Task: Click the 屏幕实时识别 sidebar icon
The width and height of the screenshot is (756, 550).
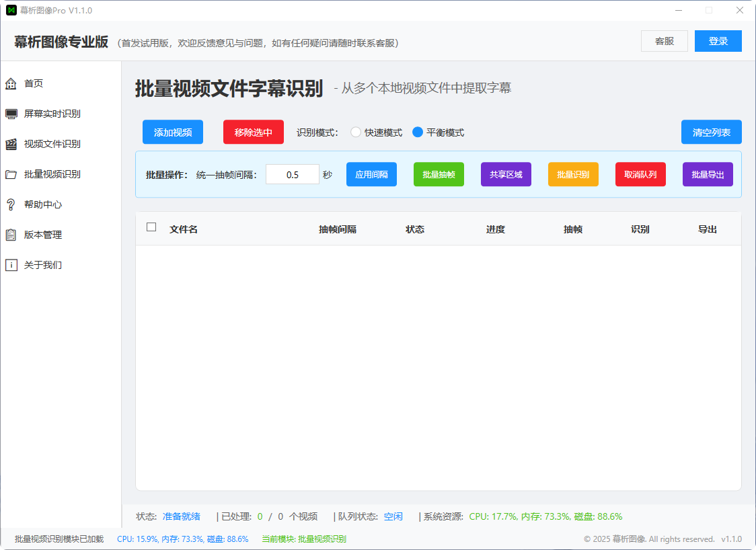Action: pos(11,113)
